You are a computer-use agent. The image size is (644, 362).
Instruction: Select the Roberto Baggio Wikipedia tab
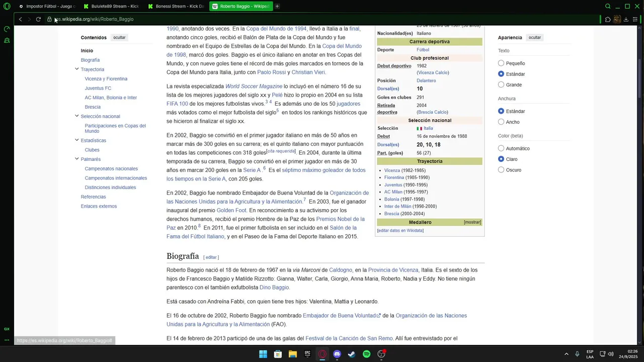click(x=240, y=7)
